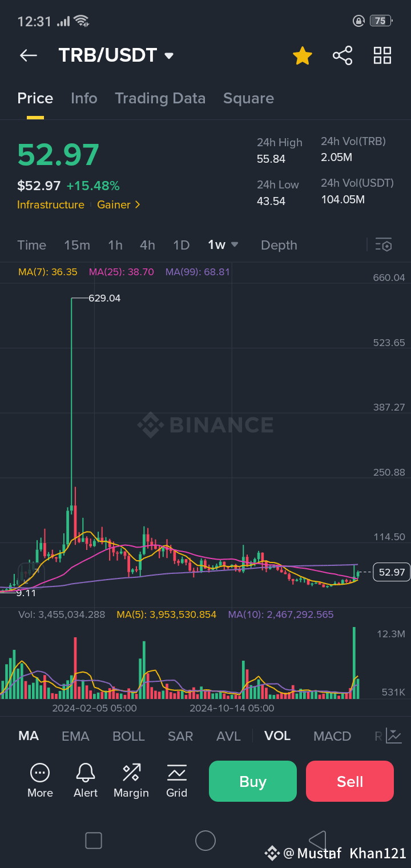Tap the Android home circle
Viewport: 411px width, 868px height.
tap(205, 841)
